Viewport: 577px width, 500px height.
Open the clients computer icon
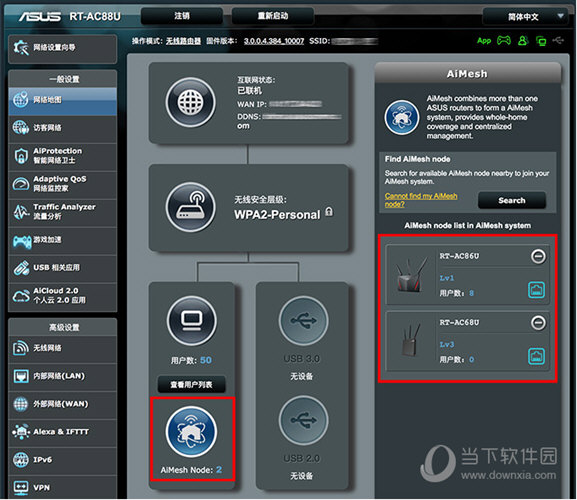191,320
